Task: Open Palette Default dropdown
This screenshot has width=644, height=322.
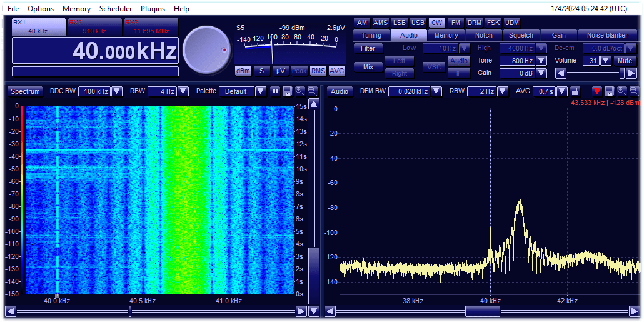Action: pyautogui.click(x=260, y=91)
